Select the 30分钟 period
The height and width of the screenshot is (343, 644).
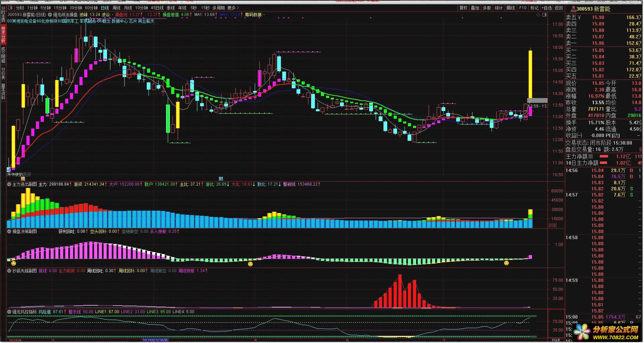click(x=75, y=8)
